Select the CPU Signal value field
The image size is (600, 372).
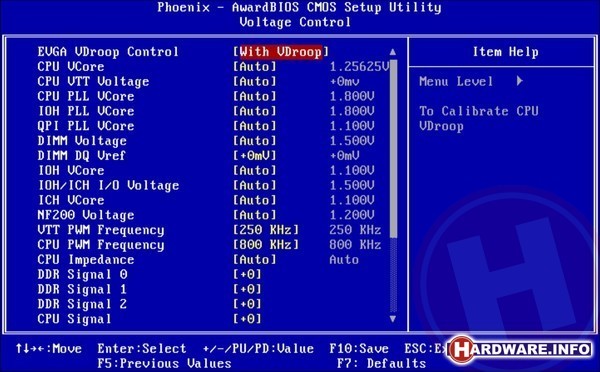pos(247,319)
